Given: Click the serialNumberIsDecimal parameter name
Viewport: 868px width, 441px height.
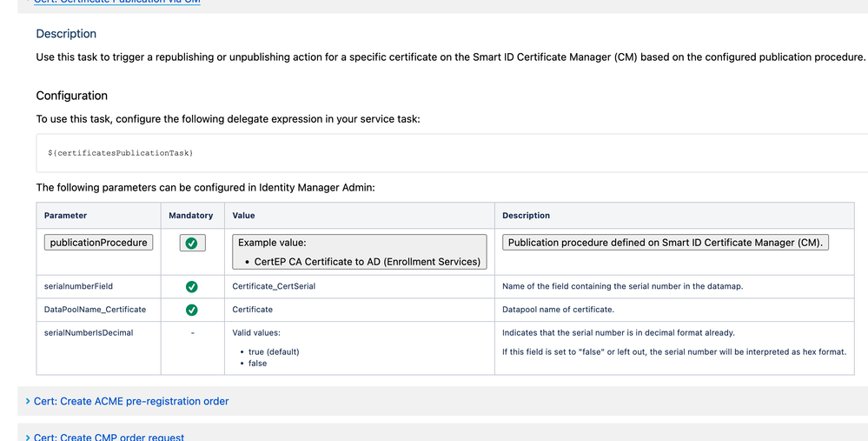Looking at the screenshot, I should click(x=89, y=333).
